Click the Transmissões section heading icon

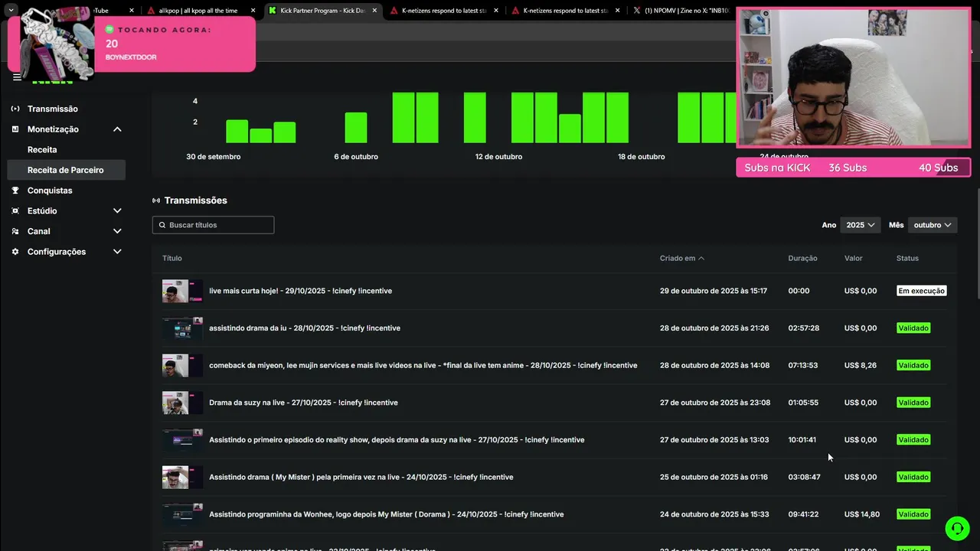click(x=156, y=201)
